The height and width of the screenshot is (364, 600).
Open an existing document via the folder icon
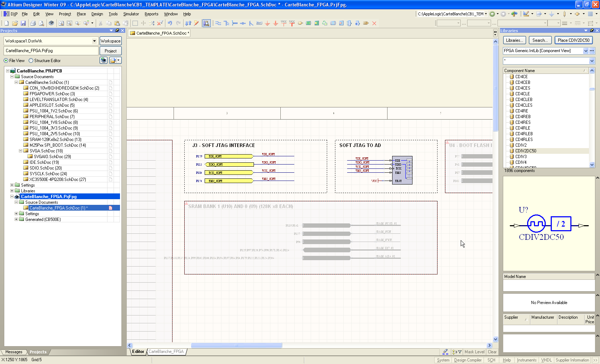coord(15,23)
